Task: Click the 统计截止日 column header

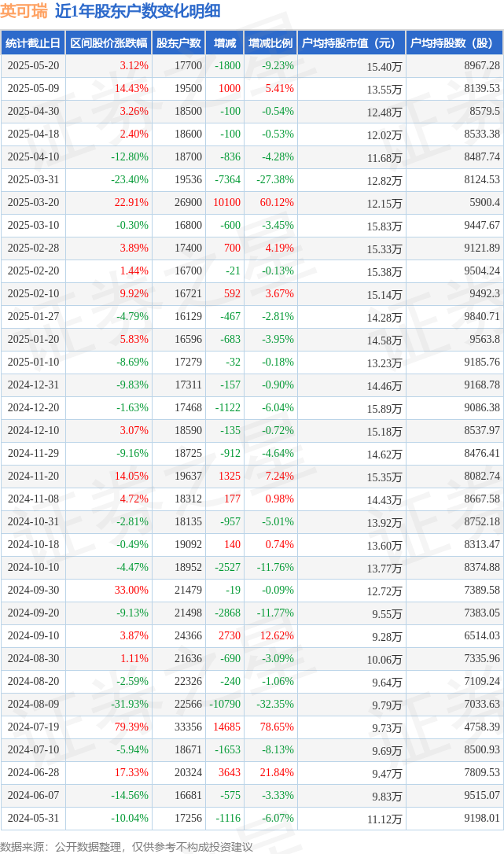Action: tap(33, 43)
